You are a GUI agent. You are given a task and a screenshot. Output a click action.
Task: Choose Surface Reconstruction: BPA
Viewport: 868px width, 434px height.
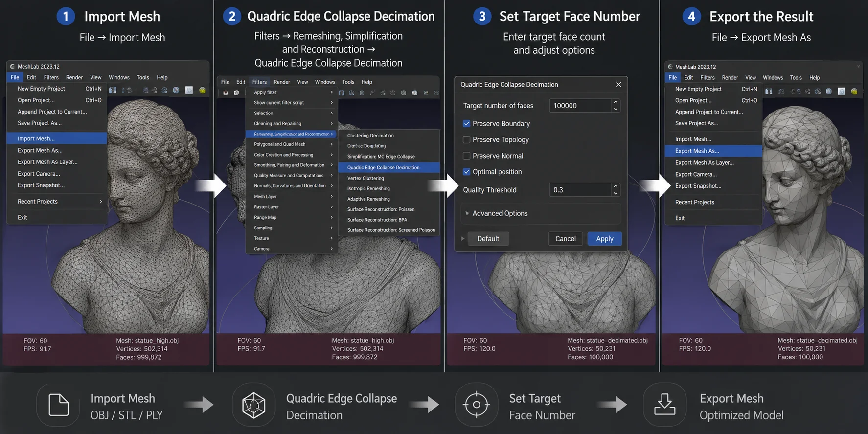(389, 220)
